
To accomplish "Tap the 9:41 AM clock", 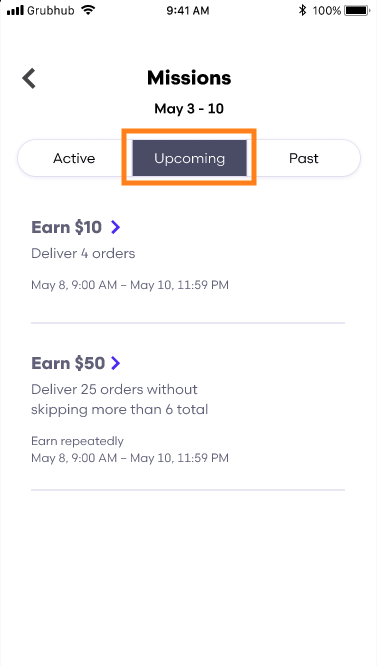I will 188,11.
